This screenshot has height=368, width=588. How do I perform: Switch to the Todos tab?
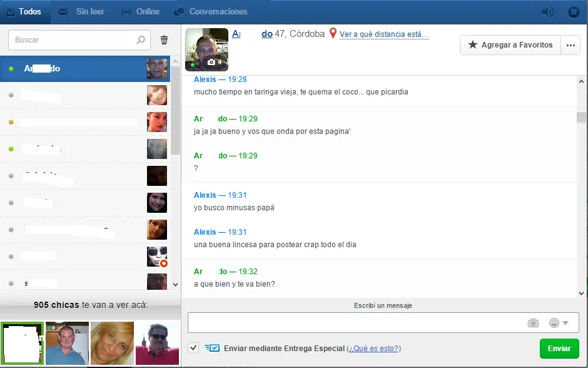coord(25,12)
